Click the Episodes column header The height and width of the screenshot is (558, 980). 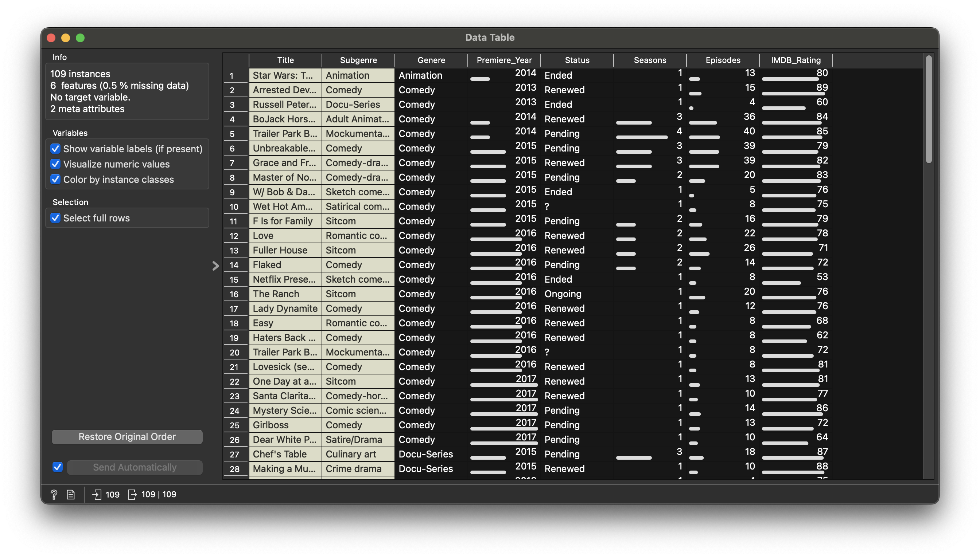[x=723, y=60]
